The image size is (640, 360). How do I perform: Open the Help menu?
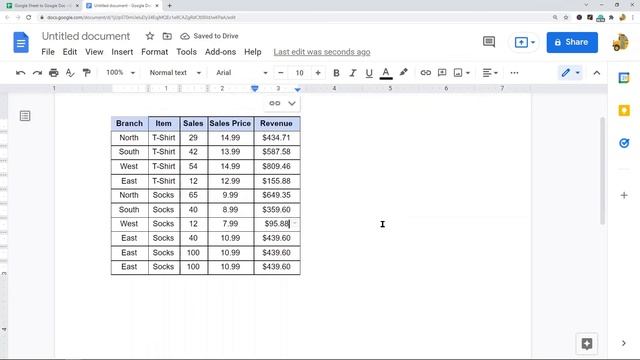coord(253,52)
